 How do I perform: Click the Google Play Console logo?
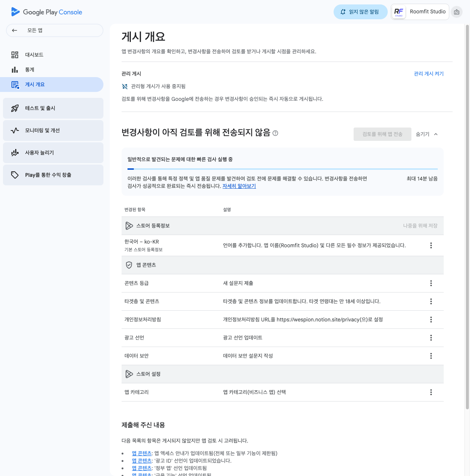point(47,12)
